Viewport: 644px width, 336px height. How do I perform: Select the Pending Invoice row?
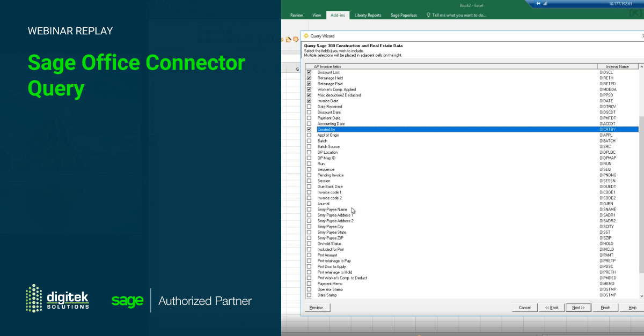pyautogui.click(x=472, y=175)
